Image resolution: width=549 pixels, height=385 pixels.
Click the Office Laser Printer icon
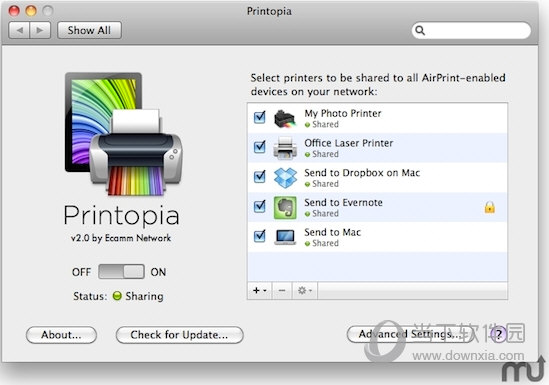(x=285, y=148)
